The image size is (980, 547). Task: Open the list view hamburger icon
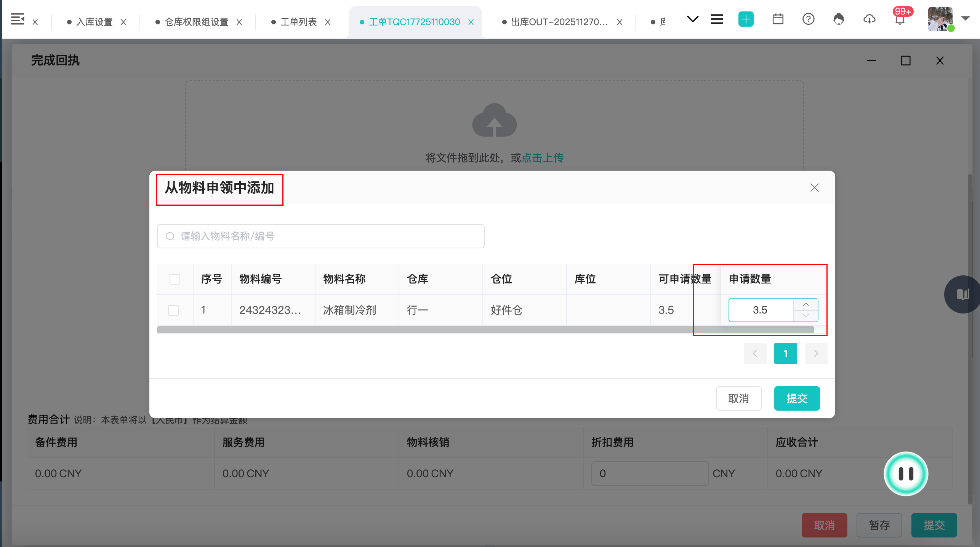(x=717, y=19)
